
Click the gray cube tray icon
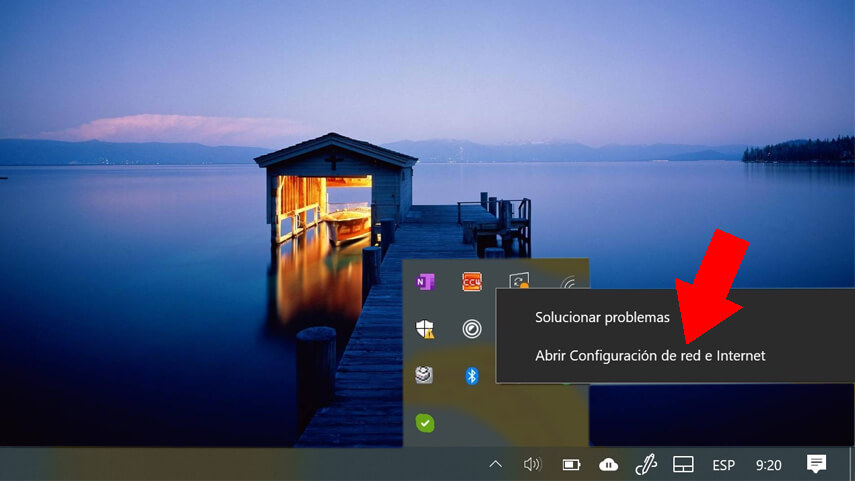pyautogui.click(x=424, y=375)
